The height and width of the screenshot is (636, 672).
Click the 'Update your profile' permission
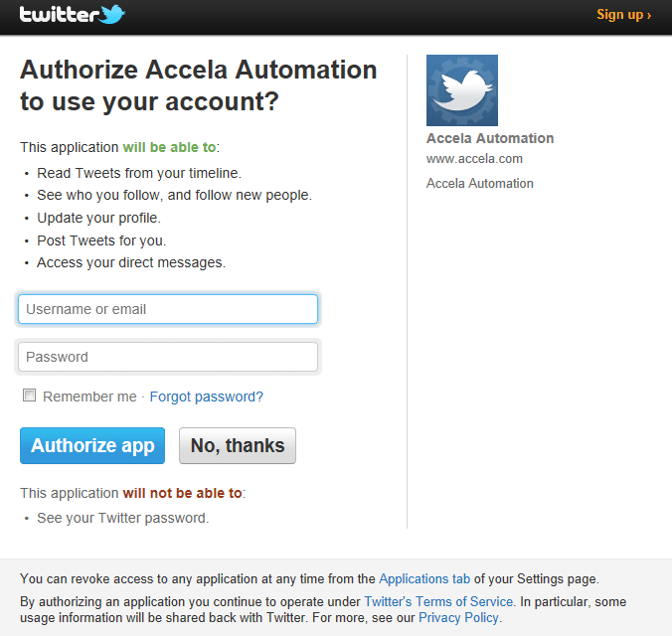[x=98, y=218]
